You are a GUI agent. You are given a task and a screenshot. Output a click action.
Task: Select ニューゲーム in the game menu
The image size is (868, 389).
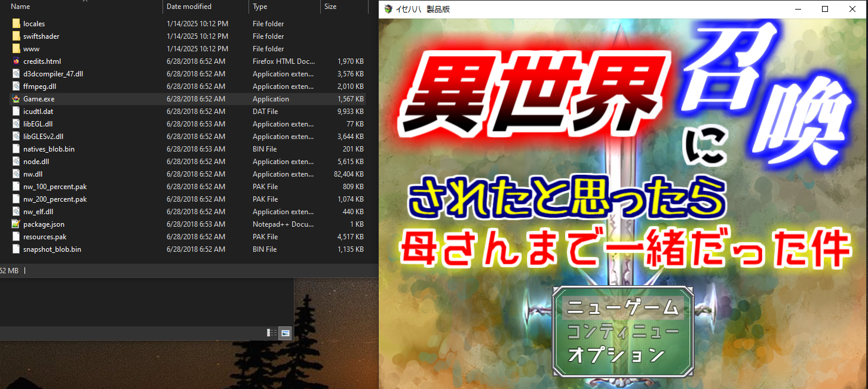coord(623,308)
